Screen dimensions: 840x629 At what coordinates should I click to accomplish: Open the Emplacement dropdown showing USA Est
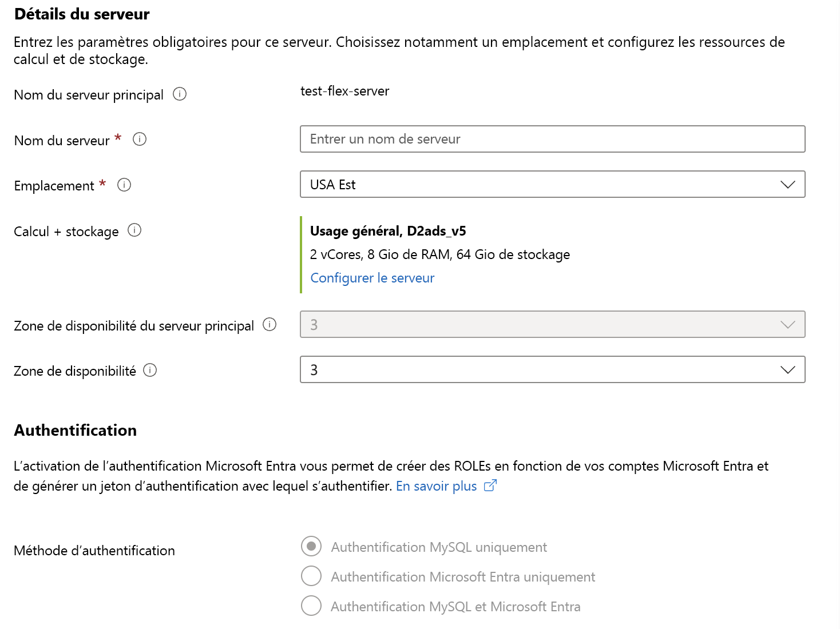pos(544,184)
